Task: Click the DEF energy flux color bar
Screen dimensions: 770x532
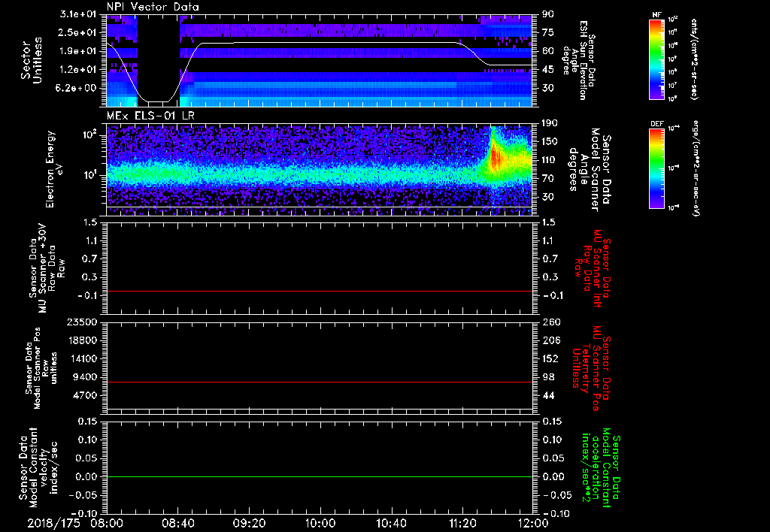Action: tap(656, 168)
